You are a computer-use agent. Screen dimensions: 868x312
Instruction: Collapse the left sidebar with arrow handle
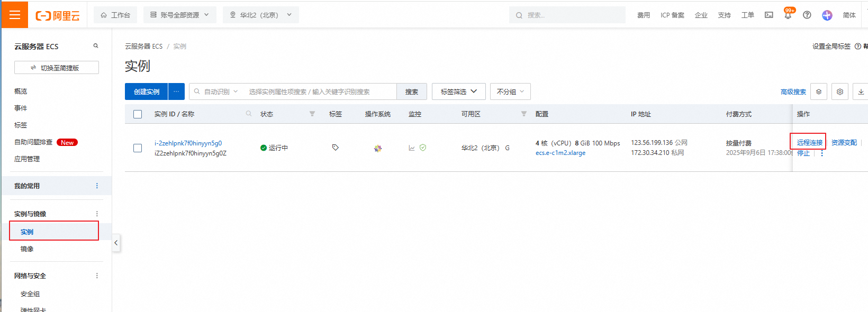tap(116, 243)
